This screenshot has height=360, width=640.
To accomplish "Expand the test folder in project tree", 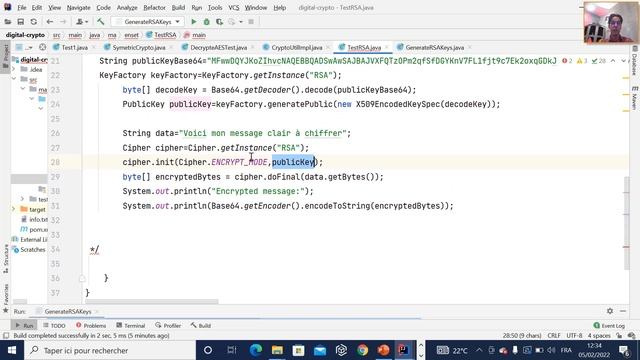I will tap(22, 199).
